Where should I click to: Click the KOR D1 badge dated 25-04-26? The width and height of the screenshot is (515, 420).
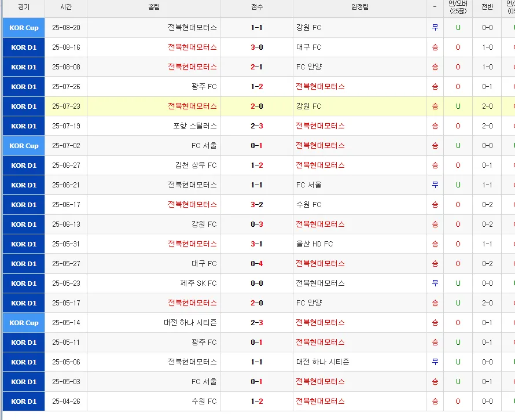click(24, 401)
